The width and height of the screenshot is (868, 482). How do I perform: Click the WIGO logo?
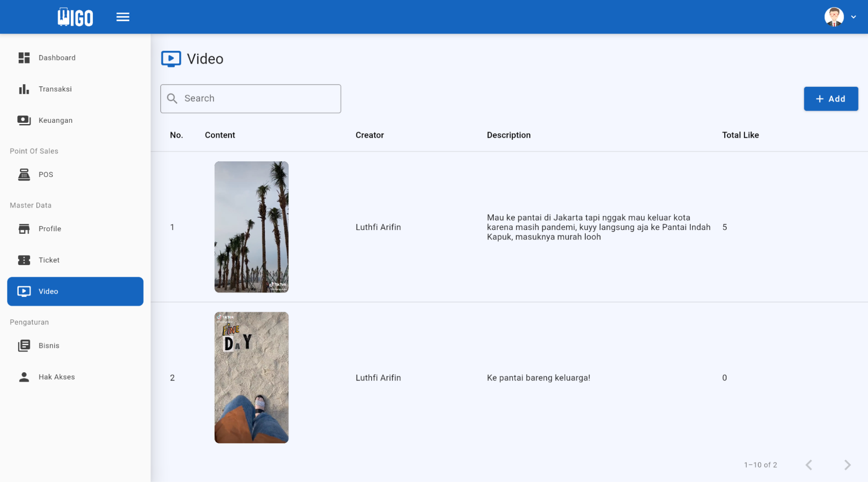pyautogui.click(x=75, y=17)
